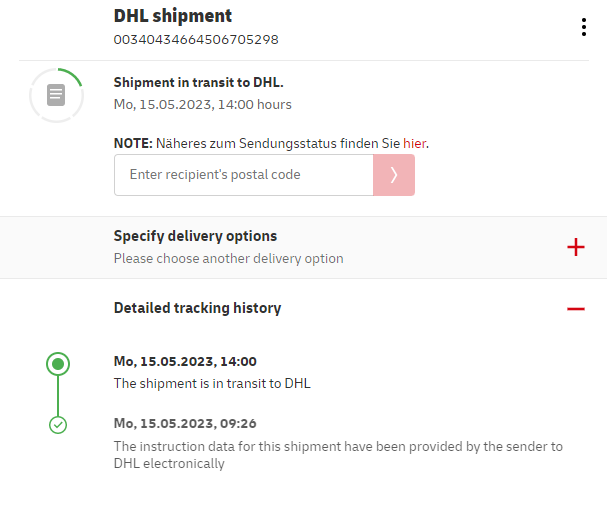Screen dimensions: 607x506
Task: Click the green line connecting timeline markers
Action: click(x=58, y=396)
